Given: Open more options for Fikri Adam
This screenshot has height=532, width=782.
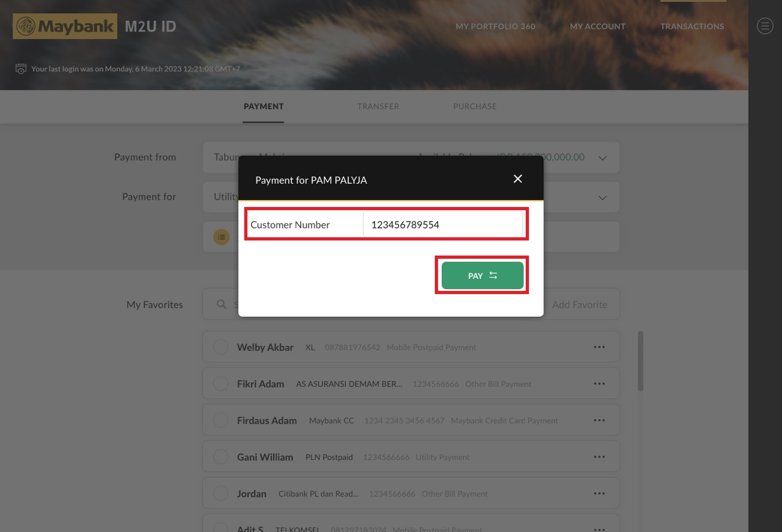Looking at the screenshot, I should pyautogui.click(x=599, y=384).
